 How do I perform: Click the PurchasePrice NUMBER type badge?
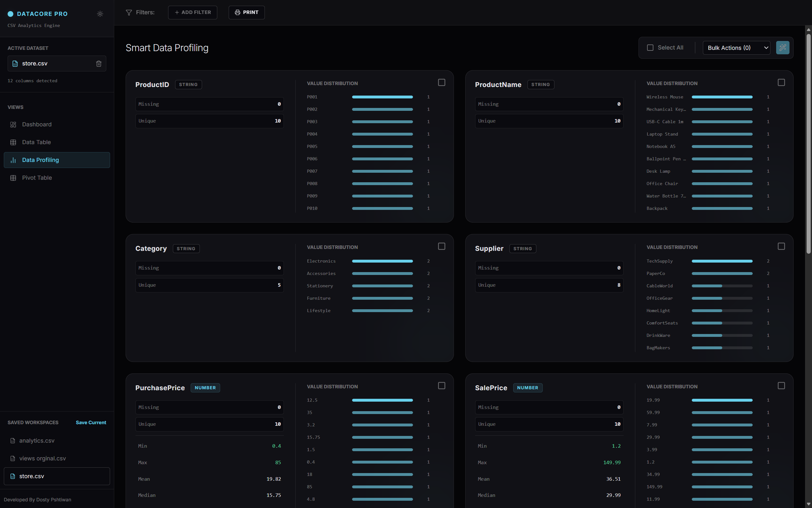(x=205, y=388)
